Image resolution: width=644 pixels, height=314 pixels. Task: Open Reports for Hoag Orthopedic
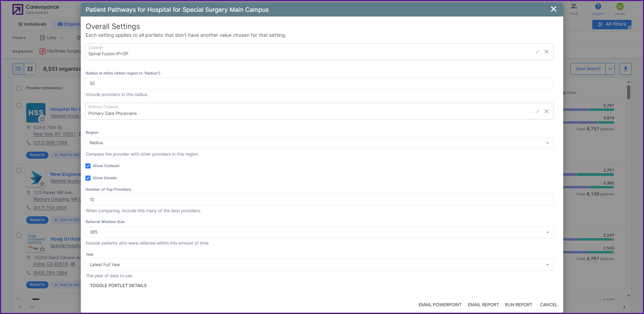pos(37,285)
